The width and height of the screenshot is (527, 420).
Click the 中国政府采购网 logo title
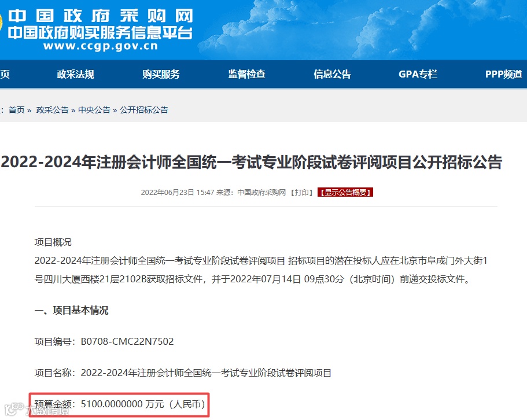coord(101,16)
